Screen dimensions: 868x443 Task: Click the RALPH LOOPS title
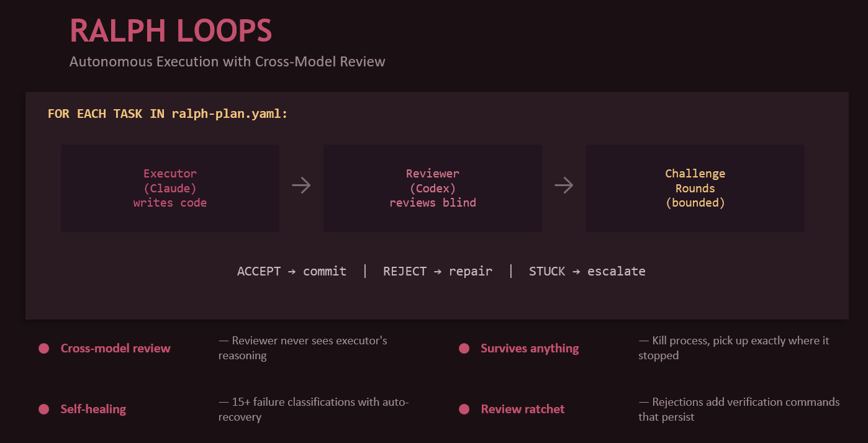click(171, 30)
